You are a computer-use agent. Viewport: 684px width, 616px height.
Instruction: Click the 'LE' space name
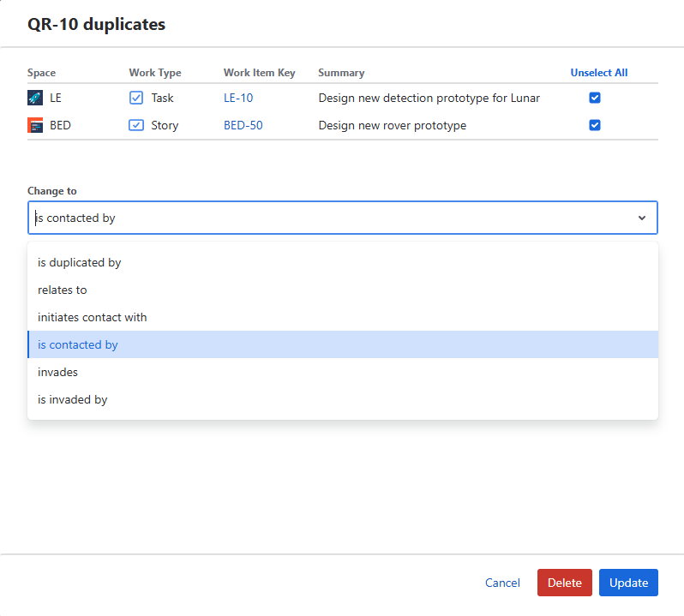tap(56, 98)
